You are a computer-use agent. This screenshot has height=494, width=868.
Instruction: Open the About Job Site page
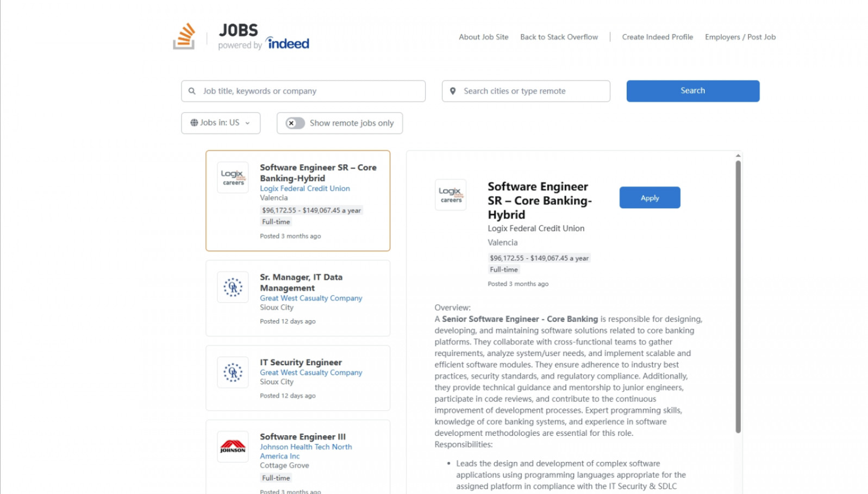pyautogui.click(x=484, y=37)
